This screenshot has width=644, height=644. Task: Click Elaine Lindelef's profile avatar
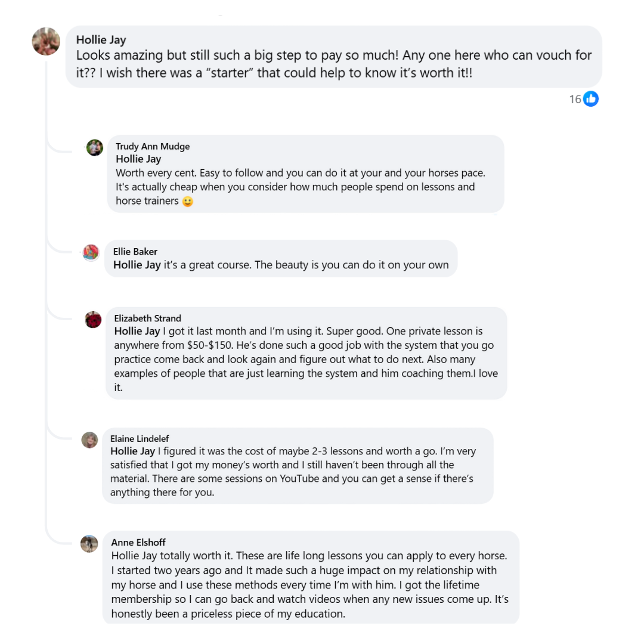(89, 440)
